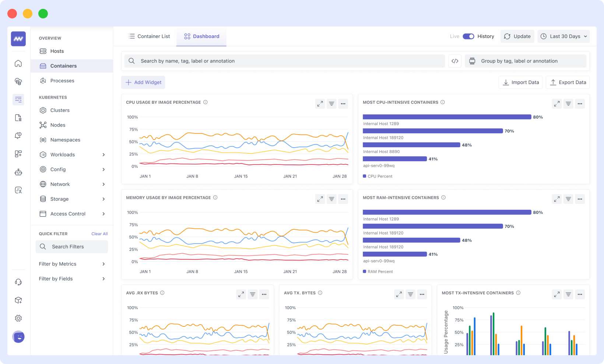The image size is (604, 364).
Task: Open the Last 30 Days time range dropdown
Action: [x=563, y=36]
